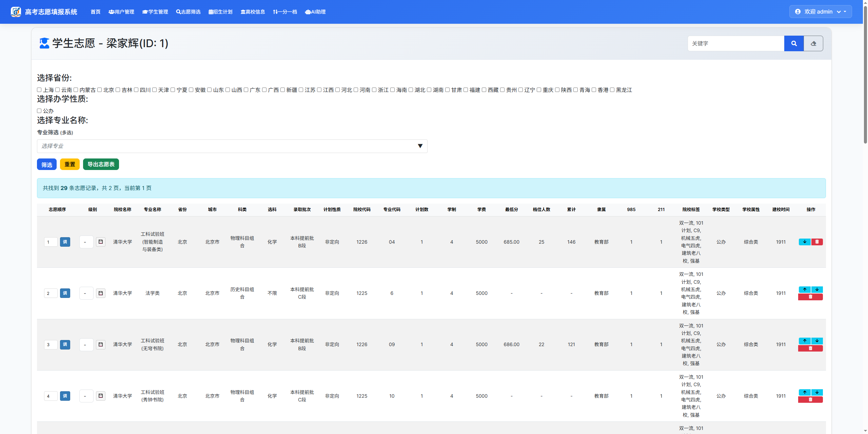The image size is (868, 434).
Task: Click the 调 adjust button in row 2
Action: point(65,293)
